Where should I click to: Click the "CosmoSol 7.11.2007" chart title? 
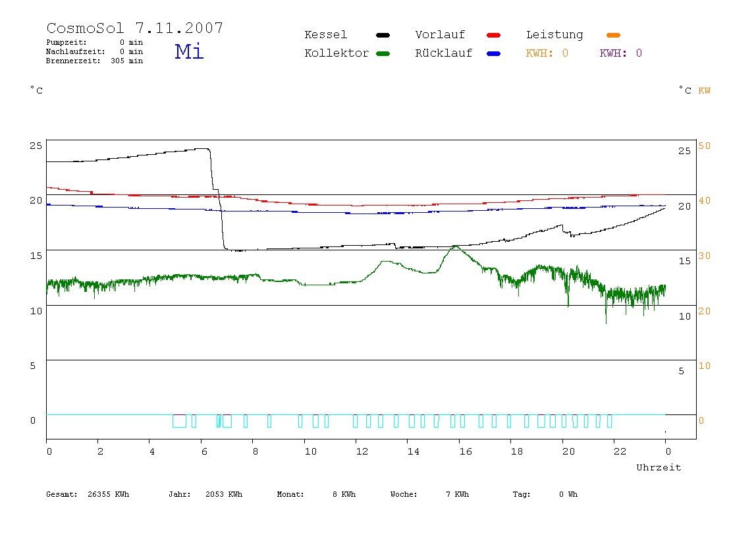(x=135, y=28)
